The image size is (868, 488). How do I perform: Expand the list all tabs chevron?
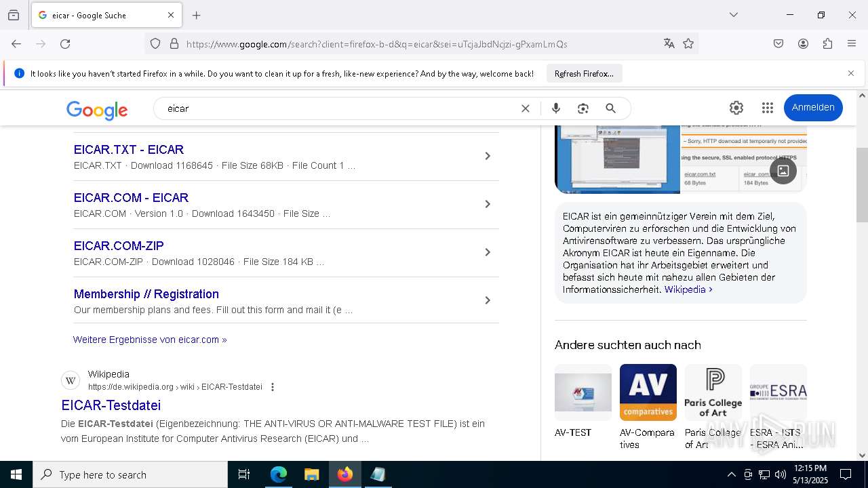click(734, 15)
